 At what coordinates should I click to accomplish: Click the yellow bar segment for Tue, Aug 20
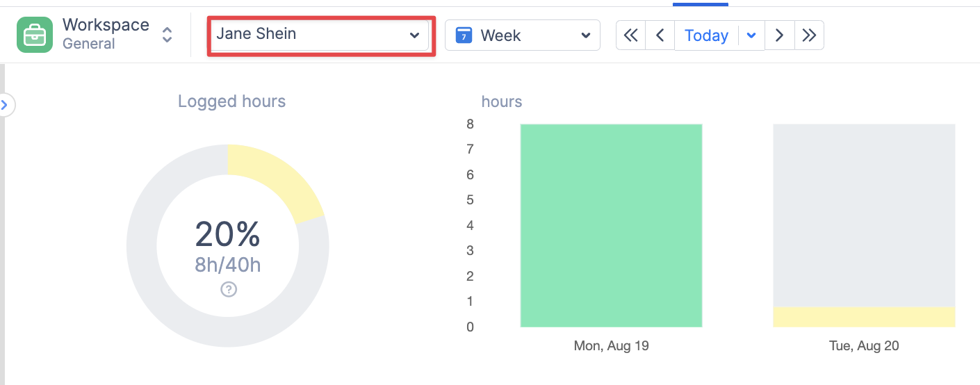point(864,317)
